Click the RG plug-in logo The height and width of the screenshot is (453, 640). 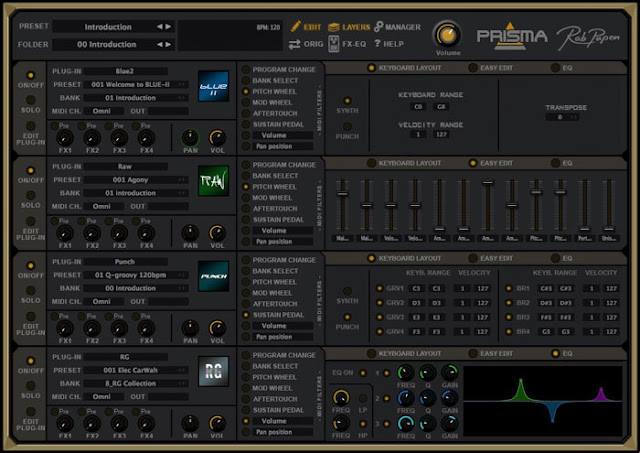(x=213, y=371)
